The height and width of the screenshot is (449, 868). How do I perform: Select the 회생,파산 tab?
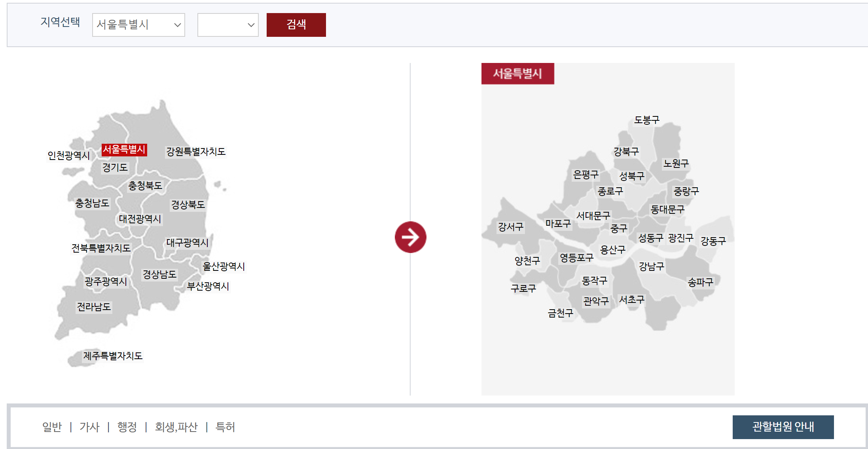tap(176, 427)
